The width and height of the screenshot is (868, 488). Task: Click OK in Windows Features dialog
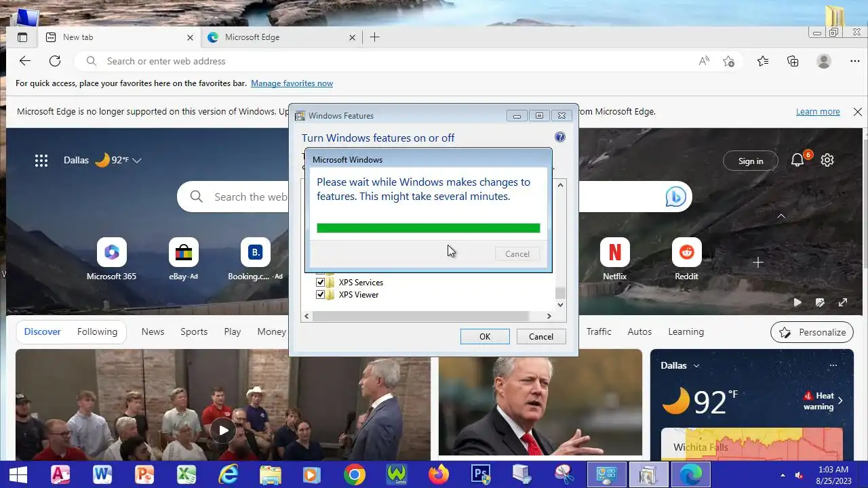tap(485, 336)
